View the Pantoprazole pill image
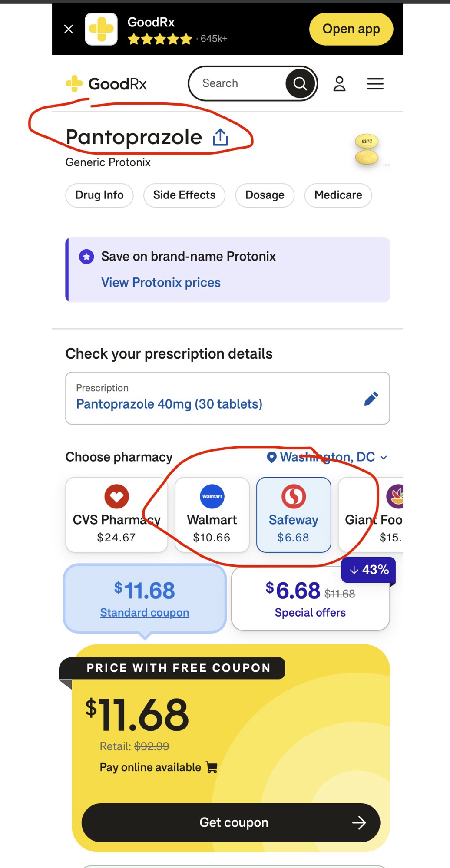Screen dimensions: 450x868 [367, 150]
